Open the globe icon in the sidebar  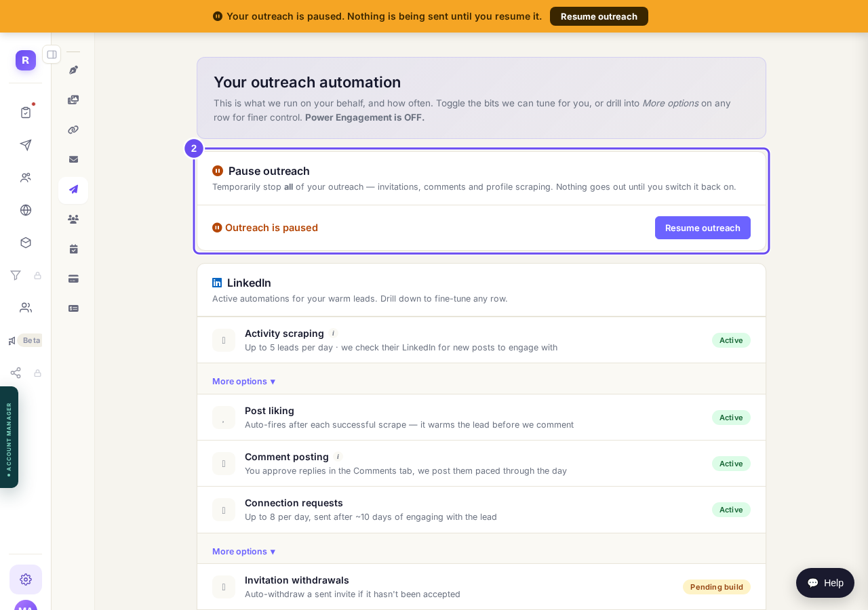26,210
